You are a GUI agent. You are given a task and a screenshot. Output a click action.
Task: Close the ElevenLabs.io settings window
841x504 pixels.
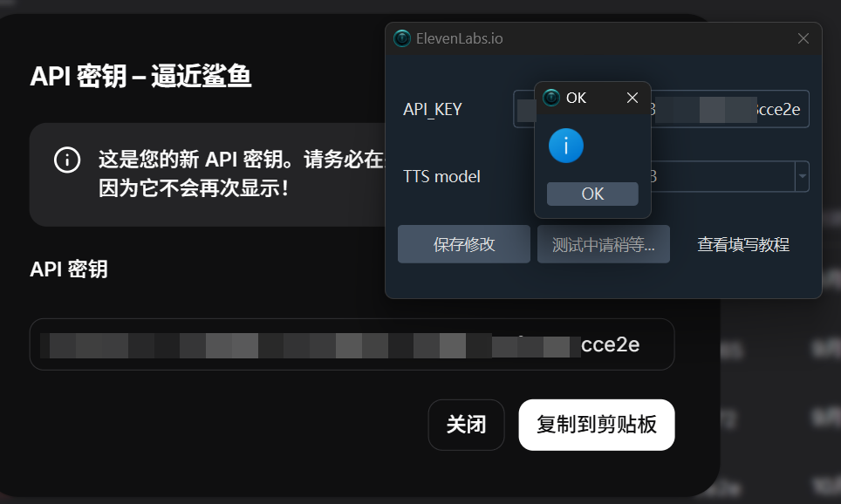(x=803, y=38)
